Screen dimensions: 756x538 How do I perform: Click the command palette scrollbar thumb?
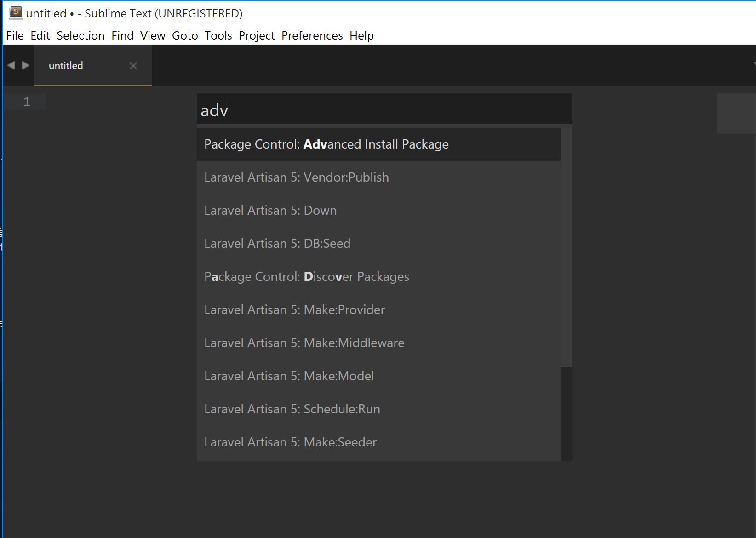(567, 246)
